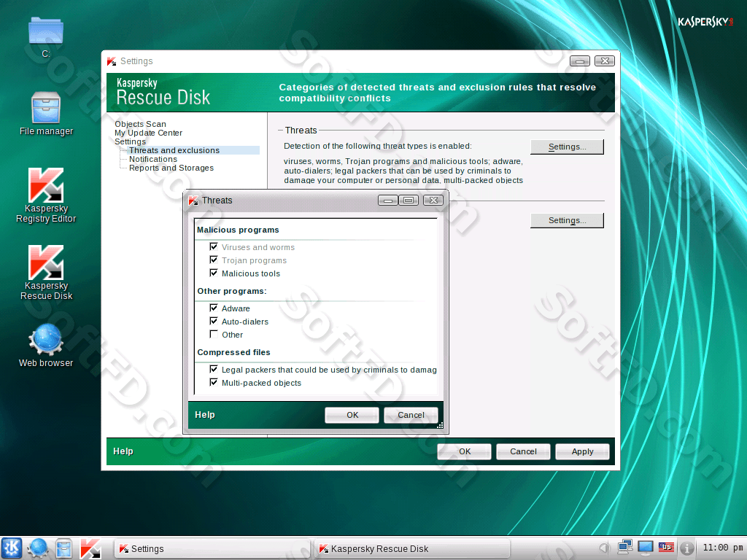The width and height of the screenshot is (747, 560).
Task: Click the info tray icon
Action: [x=686, y=548]
